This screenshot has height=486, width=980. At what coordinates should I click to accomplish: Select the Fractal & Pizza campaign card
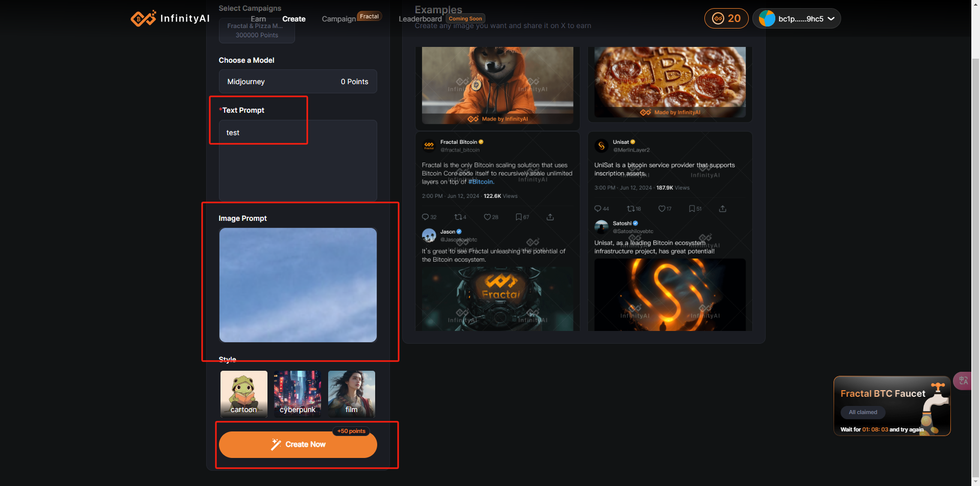[257, 31]
